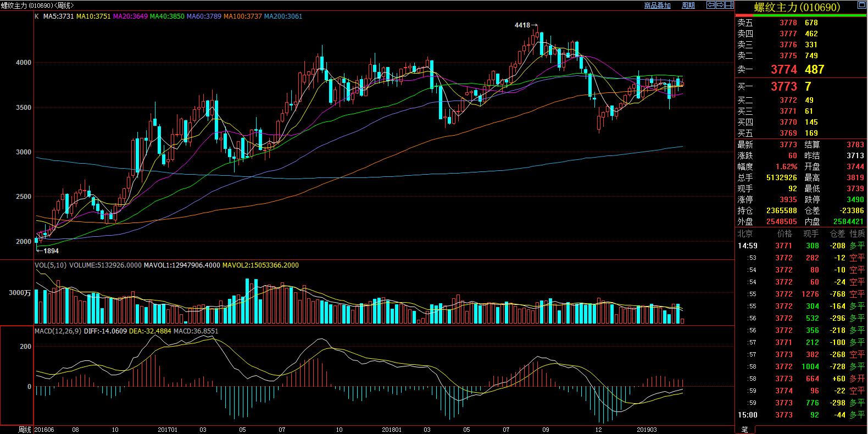The image size is (868, 434).
Task: Click MA200:3061 indicator label
Action: pos(283,16)
